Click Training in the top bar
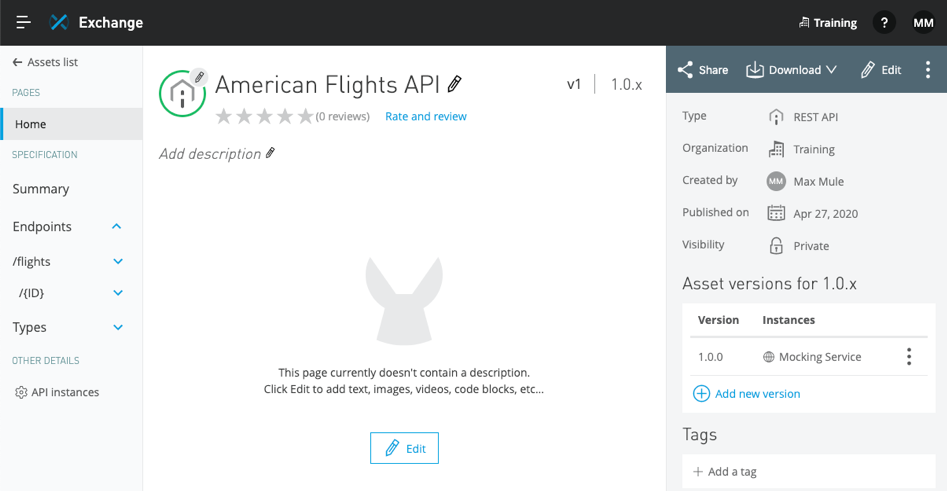Viewport: 947px width, 491px height. pos(835,23)
